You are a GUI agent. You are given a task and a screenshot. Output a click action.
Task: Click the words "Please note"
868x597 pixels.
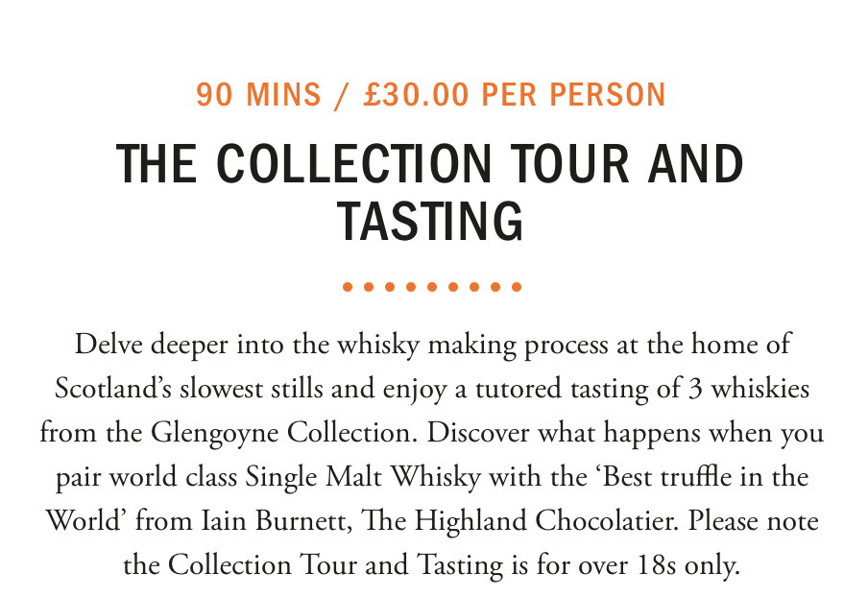[x=754, y=520]
